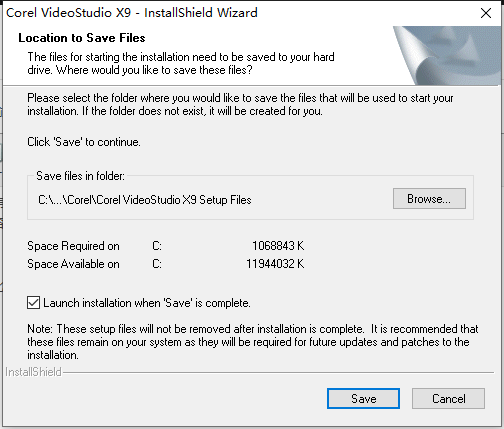Click the header description about saving files
504x429 pixels.
pos(181,63)
